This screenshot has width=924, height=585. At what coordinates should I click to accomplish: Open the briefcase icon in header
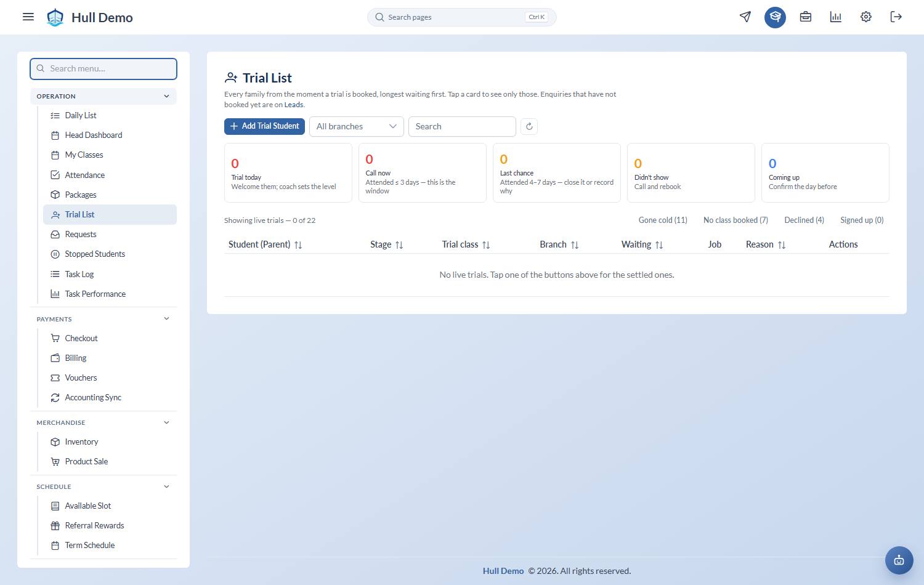click(805, 17)
